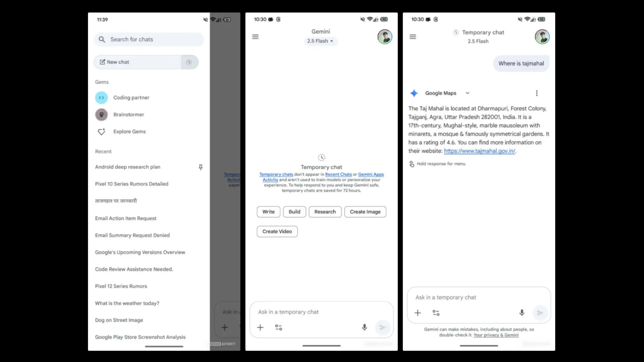Click the Temporary chat header title in the right screen

[x=483, y=32]
